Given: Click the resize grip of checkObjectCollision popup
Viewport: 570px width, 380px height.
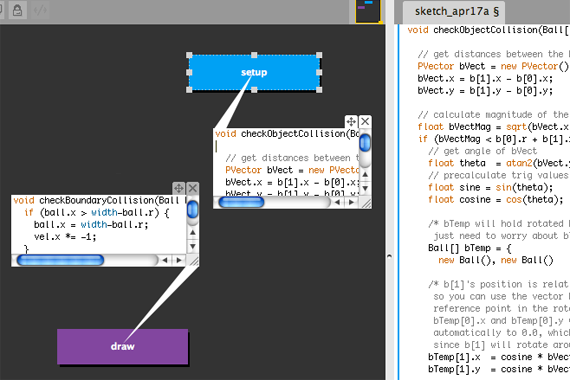Looking at the screenshot, I should click(x=366, y=203).
